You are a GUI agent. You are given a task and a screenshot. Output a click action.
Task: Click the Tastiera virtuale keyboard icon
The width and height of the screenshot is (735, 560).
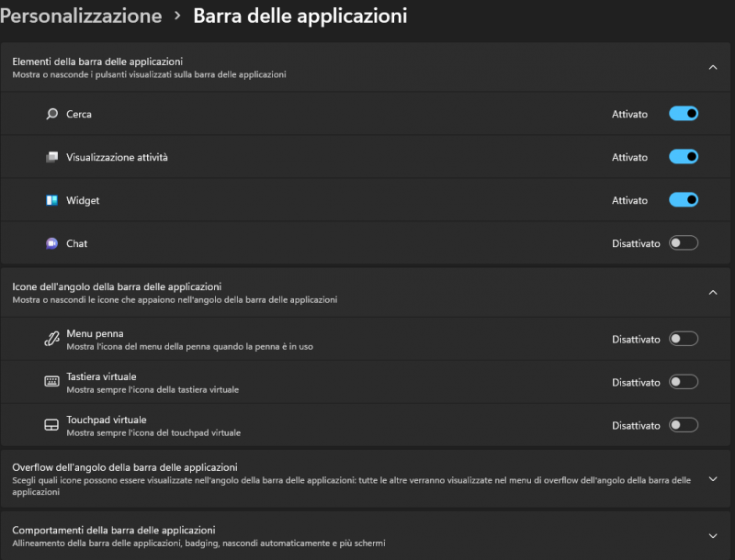coord(51,382)
